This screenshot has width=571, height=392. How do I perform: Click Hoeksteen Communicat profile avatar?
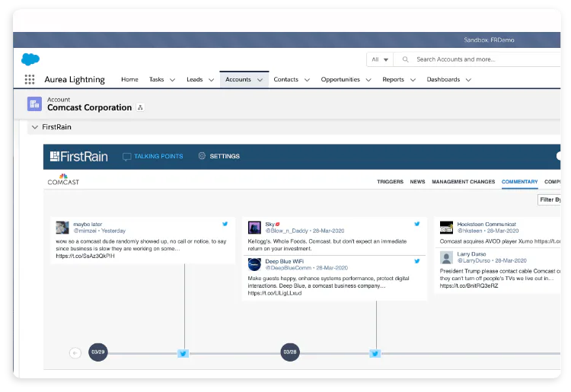(x=446, y=228)
